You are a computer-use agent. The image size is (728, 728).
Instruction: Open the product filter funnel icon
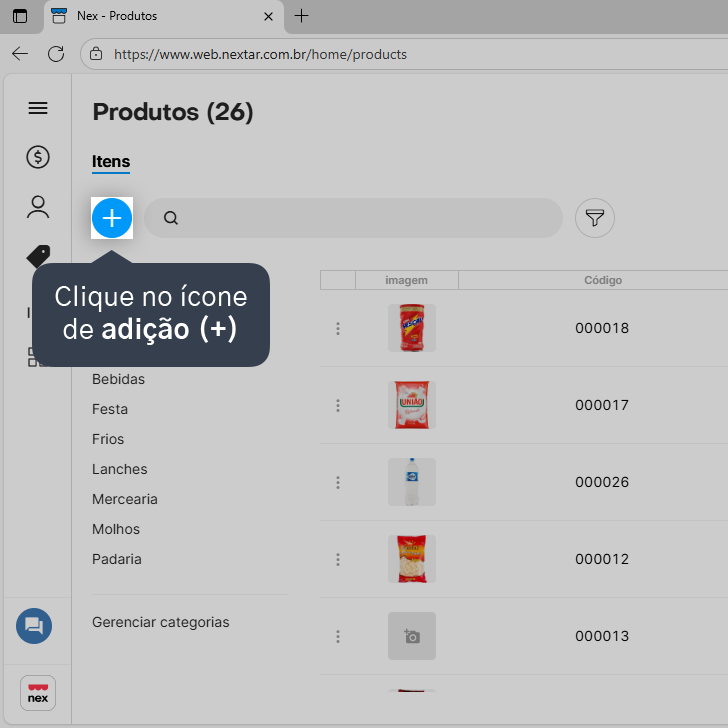(x=595, y=218)
